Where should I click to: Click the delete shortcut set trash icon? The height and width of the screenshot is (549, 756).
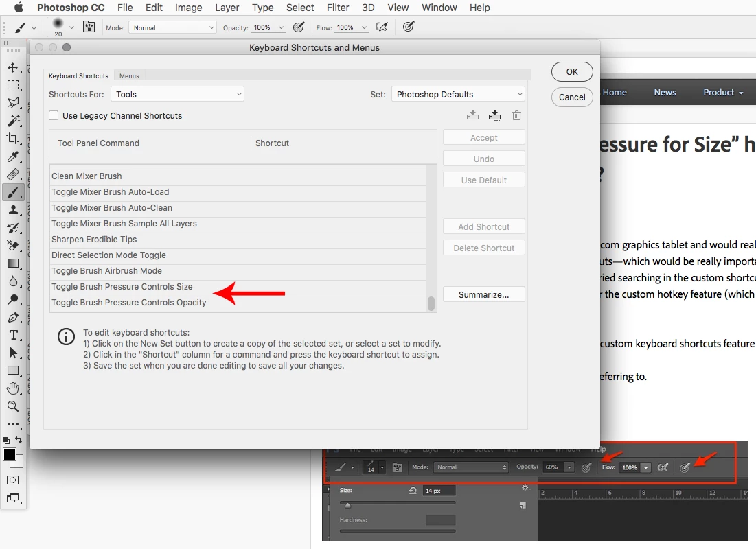pos(516,115)
